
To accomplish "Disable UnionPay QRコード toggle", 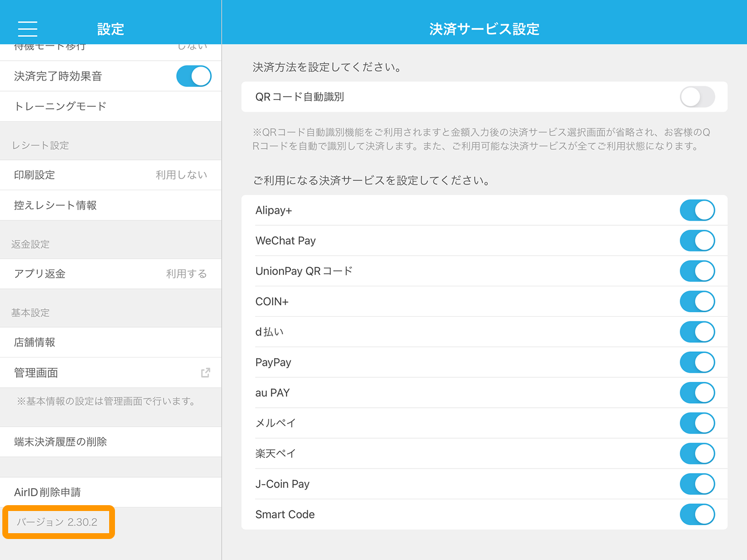I will tap(697, 271).
